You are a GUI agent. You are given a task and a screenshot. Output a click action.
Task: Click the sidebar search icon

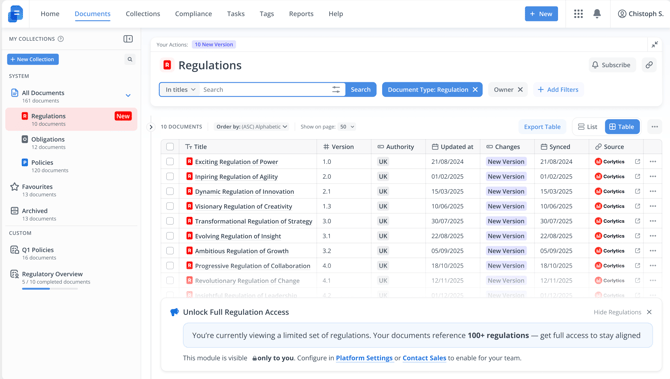coord(130,59)
